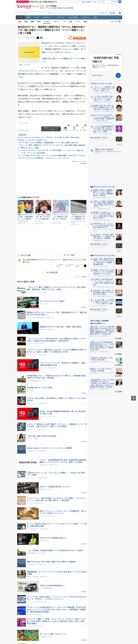This screenshot has height=644, width=138.
Task: Select the スポーツ category
Action: pyautogui.click(x=56, y=21)
